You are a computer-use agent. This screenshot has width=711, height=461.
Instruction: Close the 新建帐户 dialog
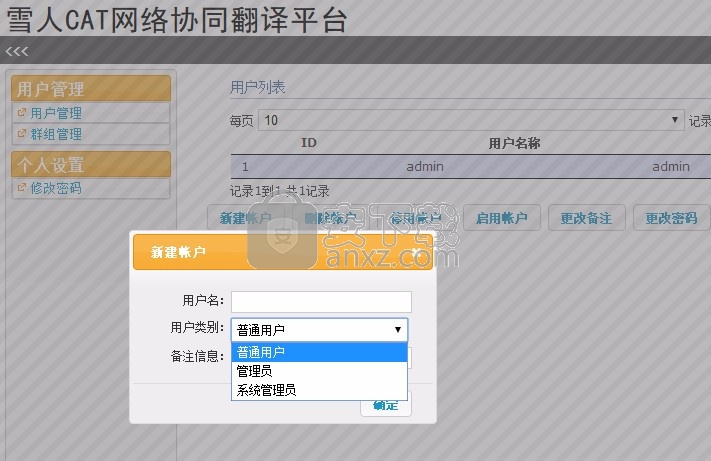(x=417, y=252)
